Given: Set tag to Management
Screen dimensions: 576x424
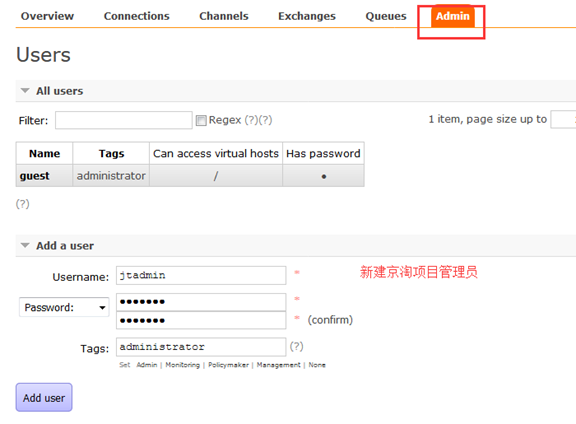Looking at the screenshot, I should point(278,365).
